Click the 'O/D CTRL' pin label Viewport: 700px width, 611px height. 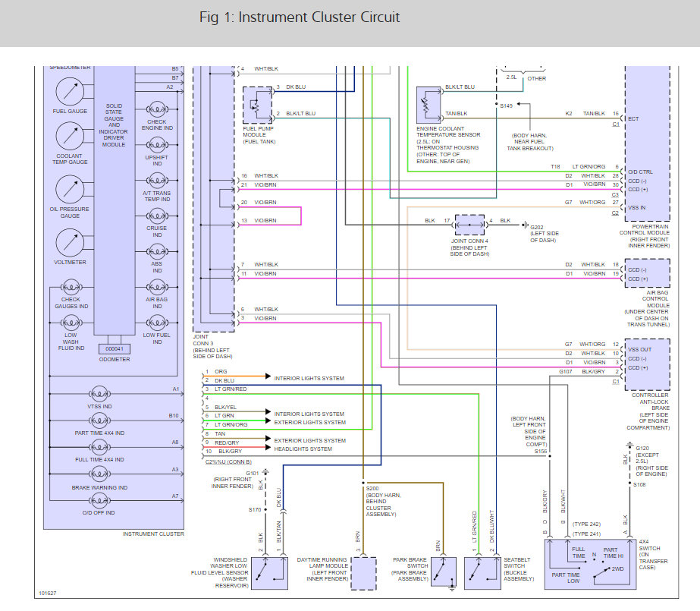tap(640, 172)
